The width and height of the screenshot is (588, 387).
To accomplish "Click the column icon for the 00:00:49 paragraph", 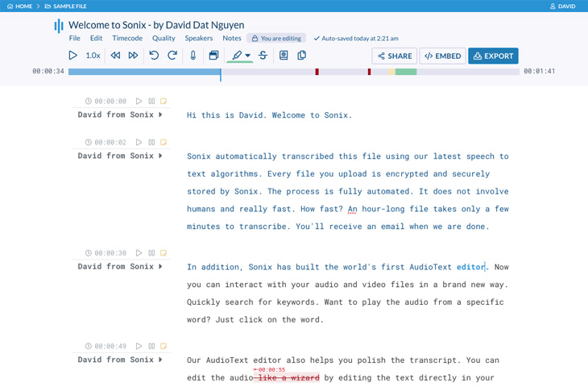I will click(151, 346).
